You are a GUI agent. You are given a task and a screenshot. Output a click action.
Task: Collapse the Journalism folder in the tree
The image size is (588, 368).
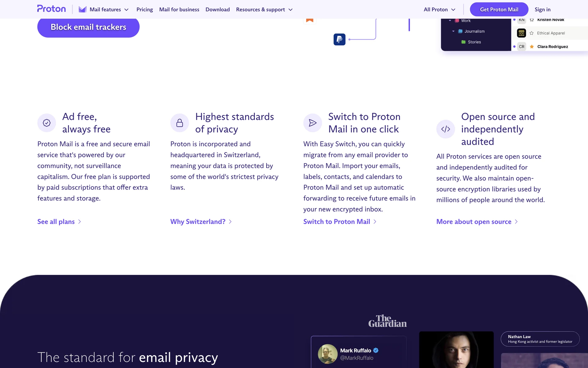[453, 31]
